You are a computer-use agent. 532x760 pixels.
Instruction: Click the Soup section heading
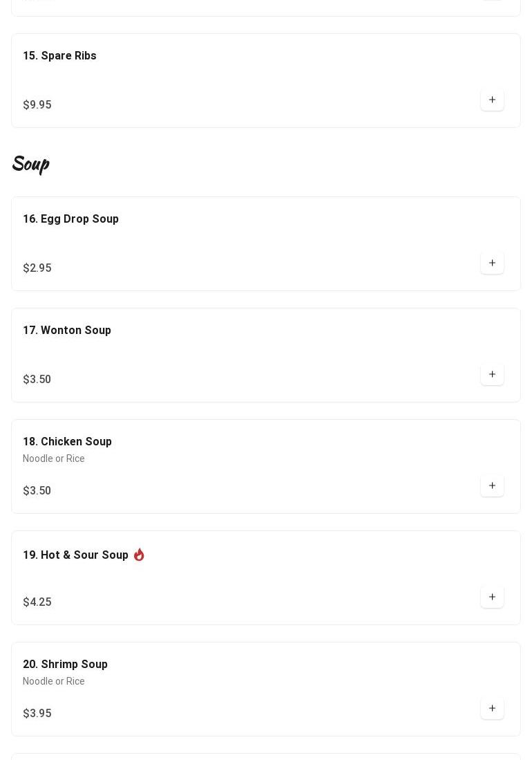click(x=30, y=164)
